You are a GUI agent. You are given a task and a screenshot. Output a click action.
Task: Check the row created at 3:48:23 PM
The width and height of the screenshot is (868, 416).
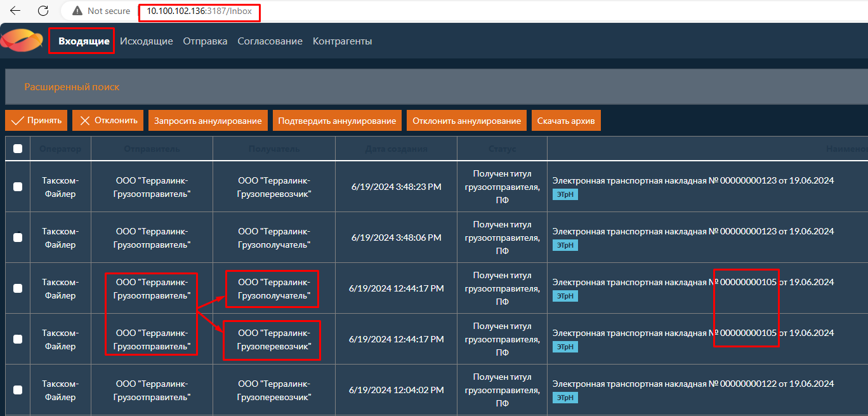coord(18,187)
